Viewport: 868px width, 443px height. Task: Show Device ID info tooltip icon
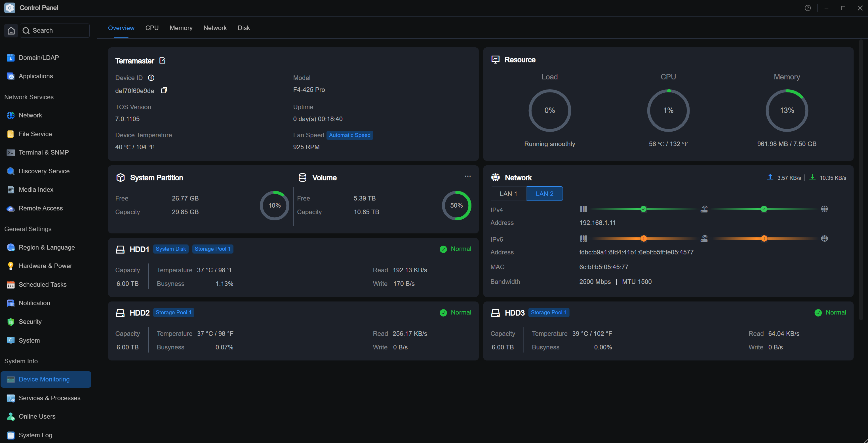click(151, 78)
